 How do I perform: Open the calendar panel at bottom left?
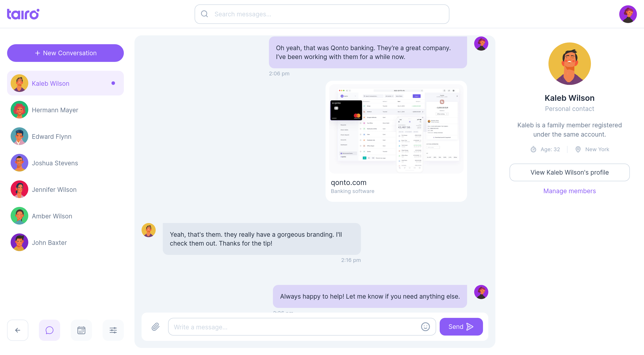click(81, 330)
